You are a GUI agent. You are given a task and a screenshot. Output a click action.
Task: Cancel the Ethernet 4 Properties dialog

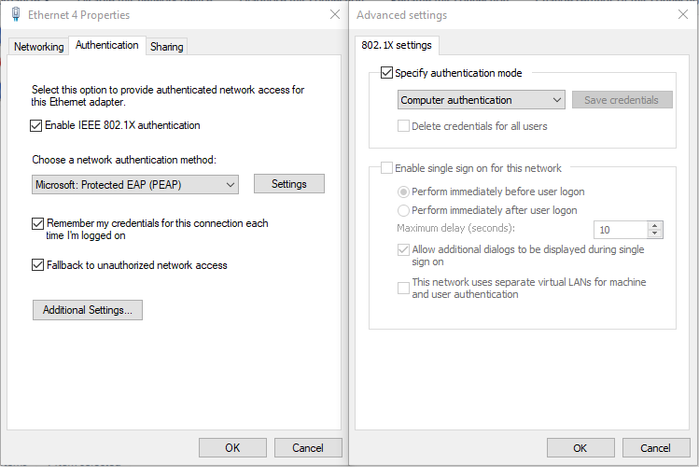pyautogui.click(x=308, y=448)
